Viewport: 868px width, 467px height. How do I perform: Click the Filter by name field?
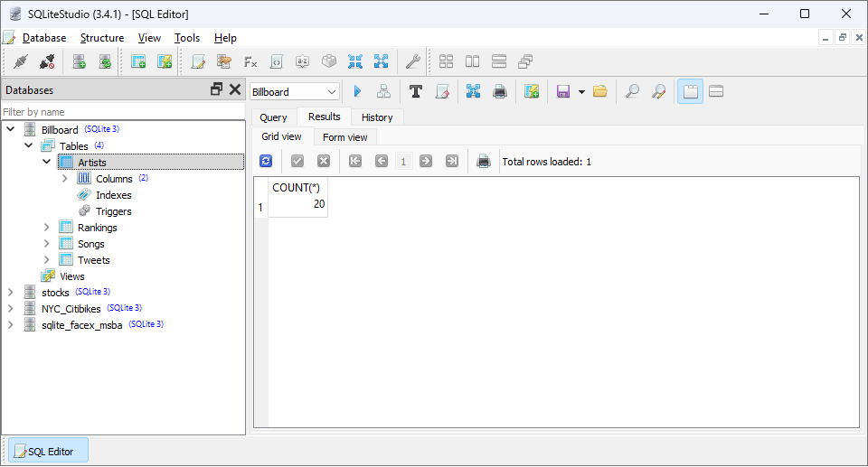pyautogui.click(x=123, y=112)
